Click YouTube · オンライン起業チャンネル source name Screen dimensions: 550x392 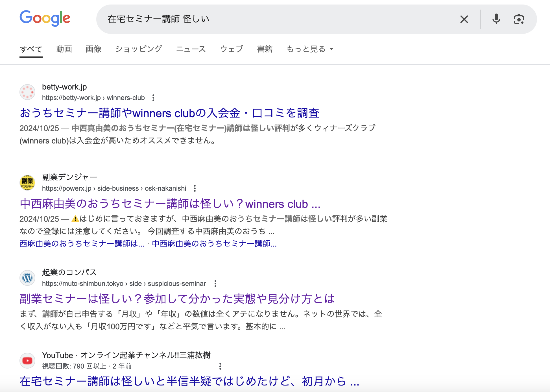126,355
